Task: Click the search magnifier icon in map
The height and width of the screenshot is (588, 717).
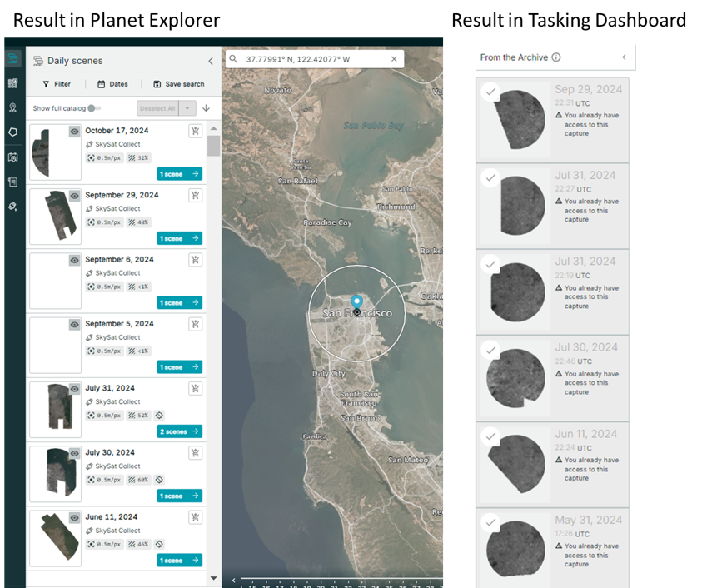Action: [x=234, y=59]
